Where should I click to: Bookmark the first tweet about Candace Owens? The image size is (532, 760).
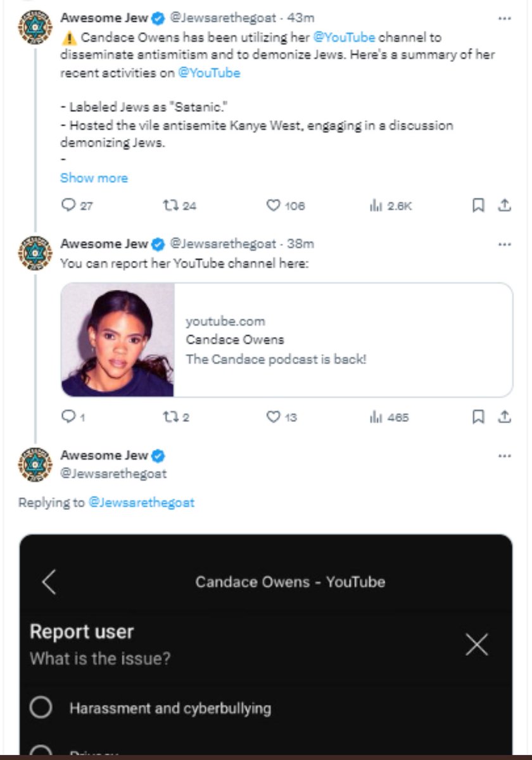pos(479,205)
